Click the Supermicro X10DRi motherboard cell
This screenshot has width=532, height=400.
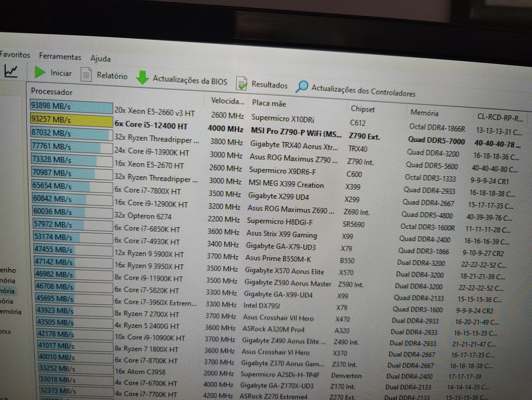[x=282, y=118]
